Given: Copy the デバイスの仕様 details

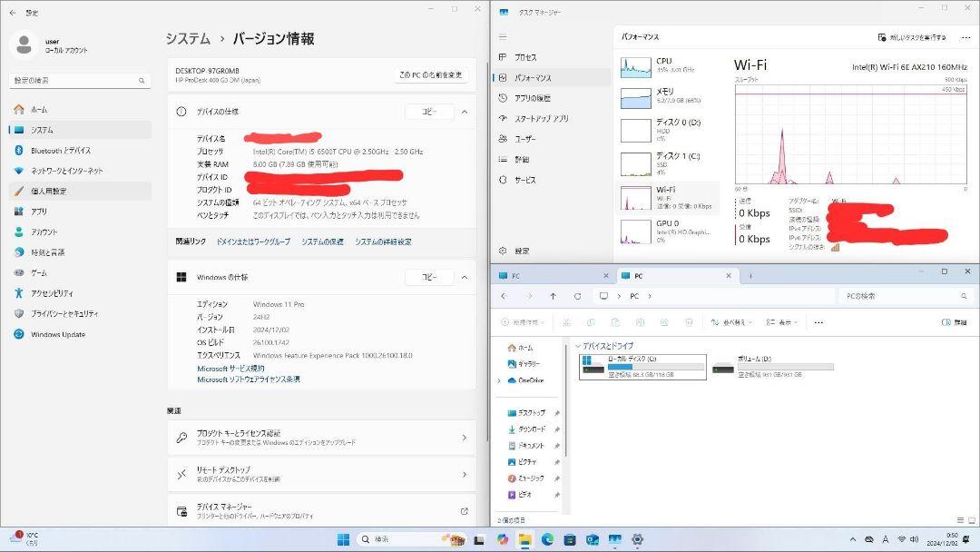Looking at the screenshot, I should coord(429,112).
